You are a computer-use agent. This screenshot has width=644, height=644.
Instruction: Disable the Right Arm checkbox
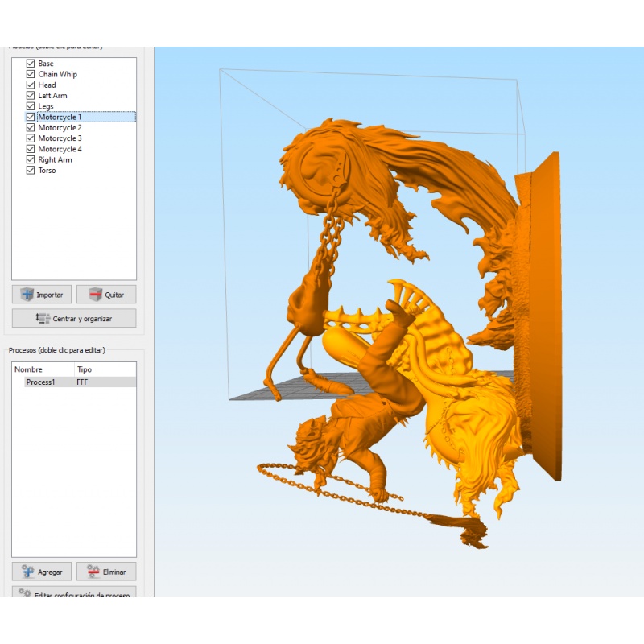coord(31,159)
